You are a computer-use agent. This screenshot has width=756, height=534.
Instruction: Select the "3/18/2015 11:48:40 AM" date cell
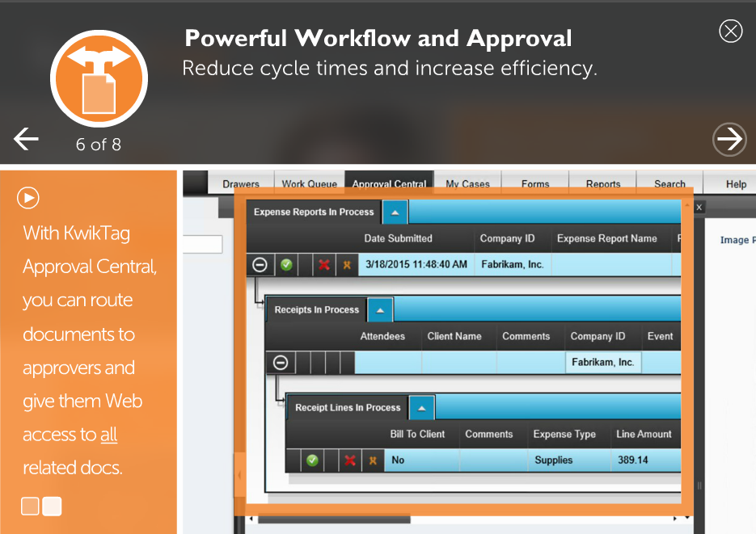coord(416,264)
